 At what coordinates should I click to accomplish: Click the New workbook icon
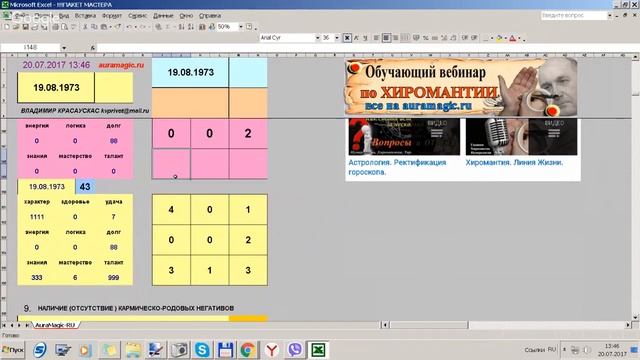7,27
